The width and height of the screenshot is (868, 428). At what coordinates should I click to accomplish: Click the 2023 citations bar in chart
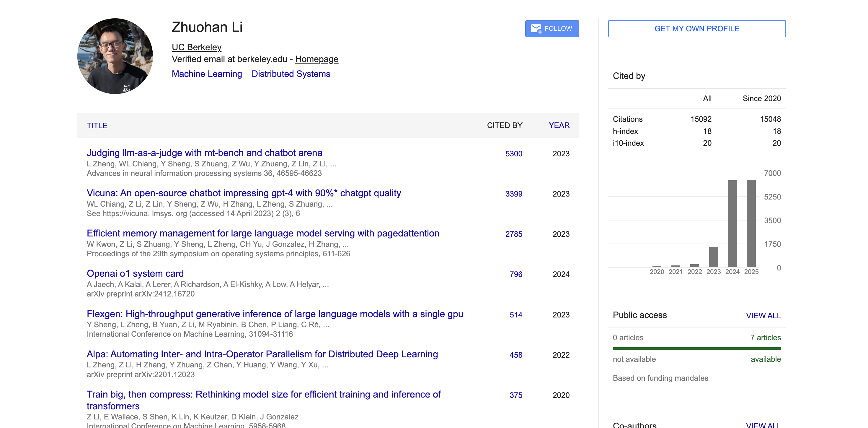(x=713, y=257)
